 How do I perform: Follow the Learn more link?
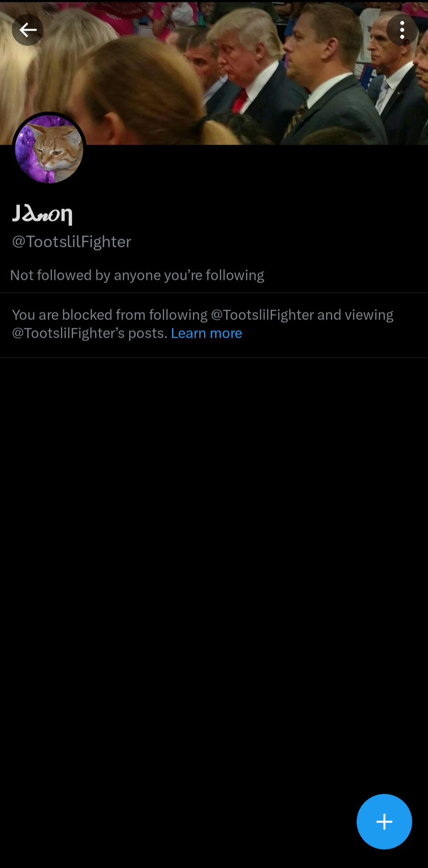206,333
